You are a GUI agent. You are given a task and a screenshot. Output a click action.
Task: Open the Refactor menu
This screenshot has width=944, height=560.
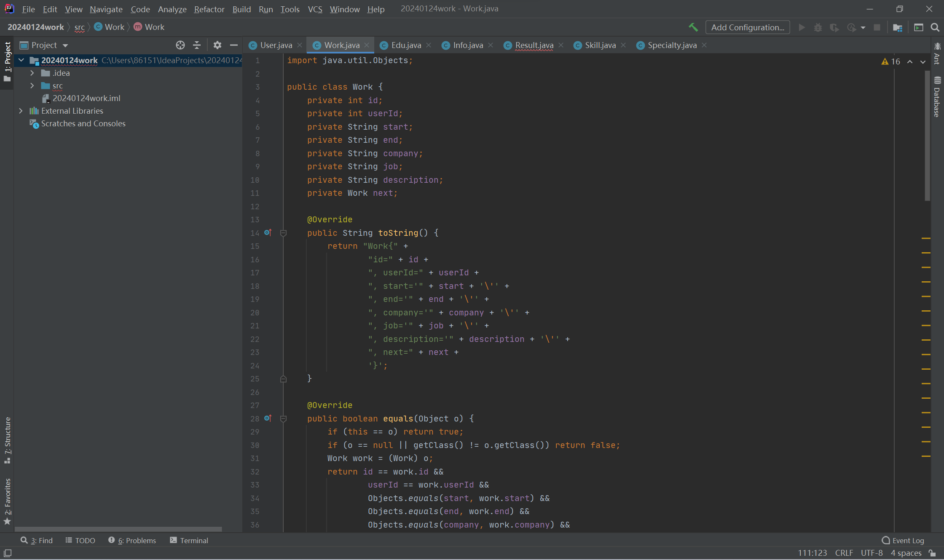tap(209, 9)
